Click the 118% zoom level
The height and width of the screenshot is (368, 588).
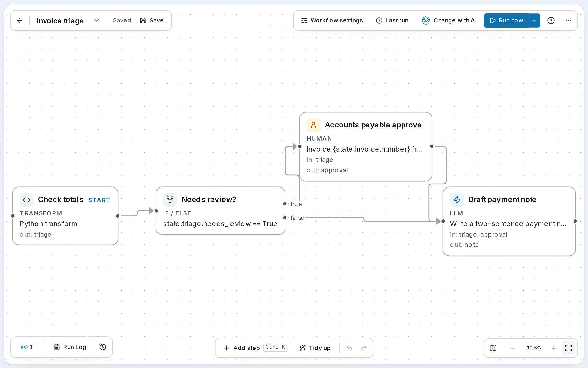click(x=533, y=348)
